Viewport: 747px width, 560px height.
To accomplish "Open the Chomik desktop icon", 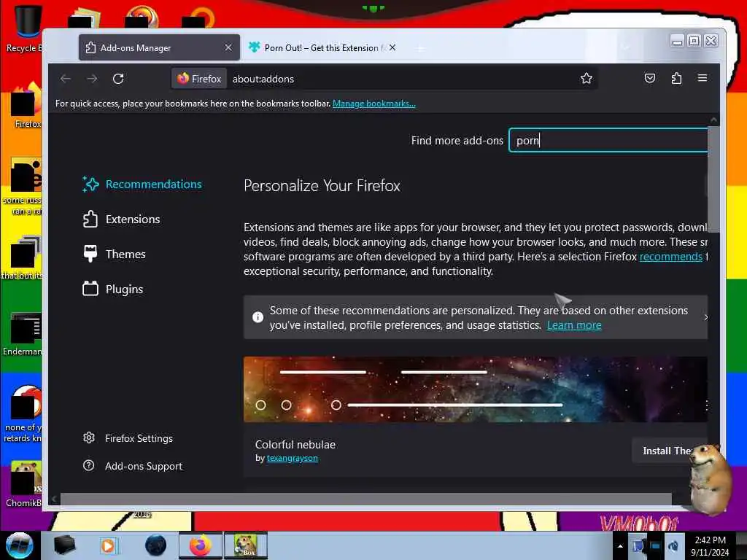I will pos(24,483).
